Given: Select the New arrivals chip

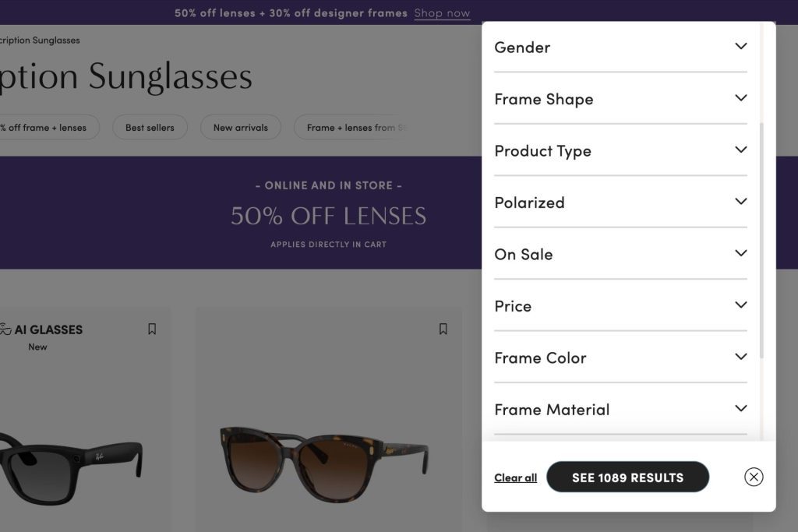Looking at the screenshot, I should click(x=240, y=128).
